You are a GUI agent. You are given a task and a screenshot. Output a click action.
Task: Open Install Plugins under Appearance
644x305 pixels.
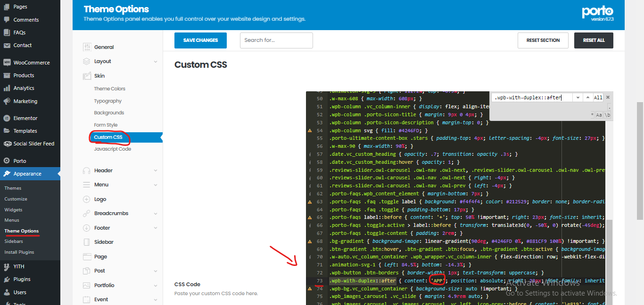pyautogui.click(x=19, y=252)
